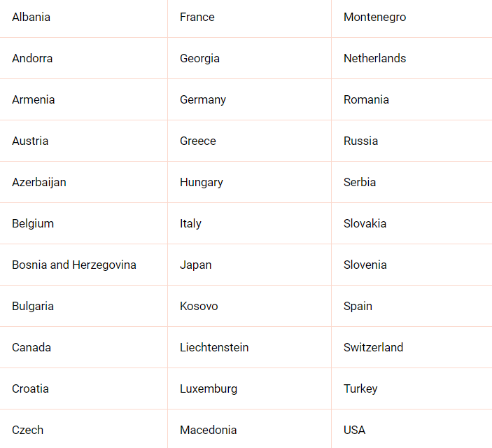Select USA in the last row
492x448 pixels.
(x=354, y=430)
